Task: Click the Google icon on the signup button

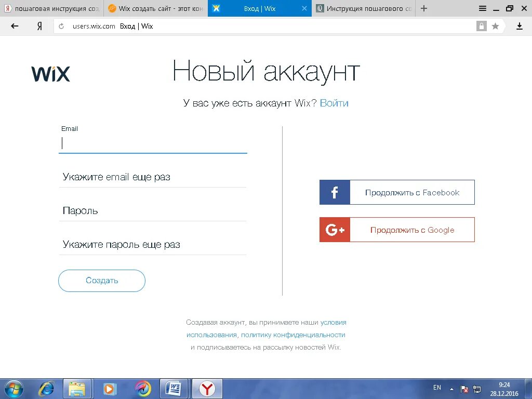Action: click(x=334, y=230)
